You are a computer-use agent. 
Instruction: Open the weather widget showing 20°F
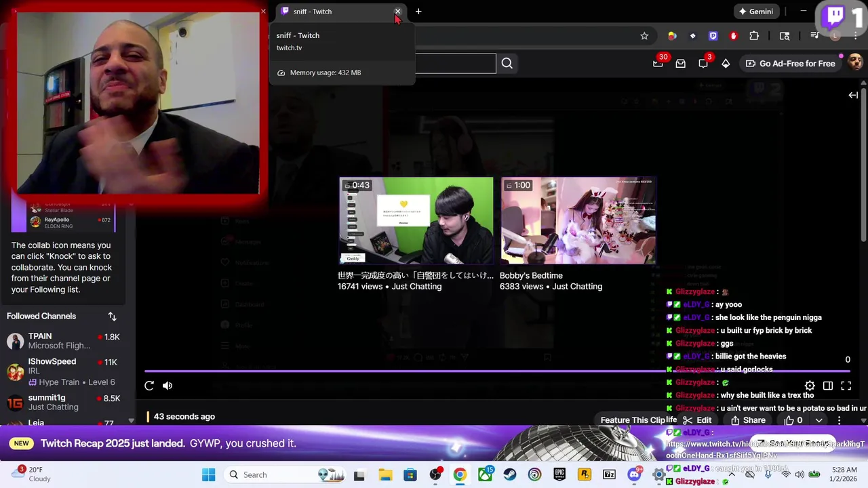(31, 474)
